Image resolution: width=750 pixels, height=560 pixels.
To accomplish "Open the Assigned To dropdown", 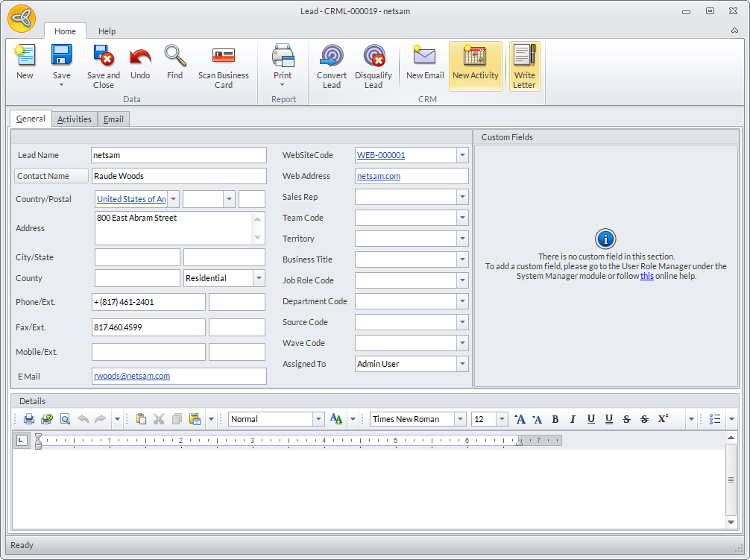I will point(462,364).
